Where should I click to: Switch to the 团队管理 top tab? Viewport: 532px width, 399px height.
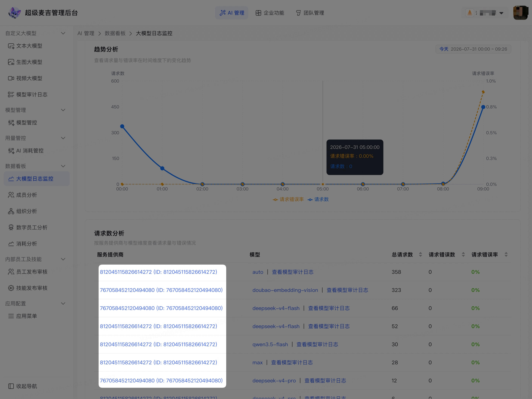click(310, 13)
